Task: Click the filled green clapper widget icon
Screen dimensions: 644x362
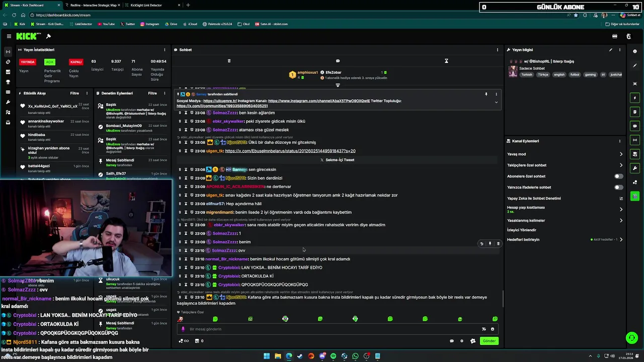Action: click(635, 196)
